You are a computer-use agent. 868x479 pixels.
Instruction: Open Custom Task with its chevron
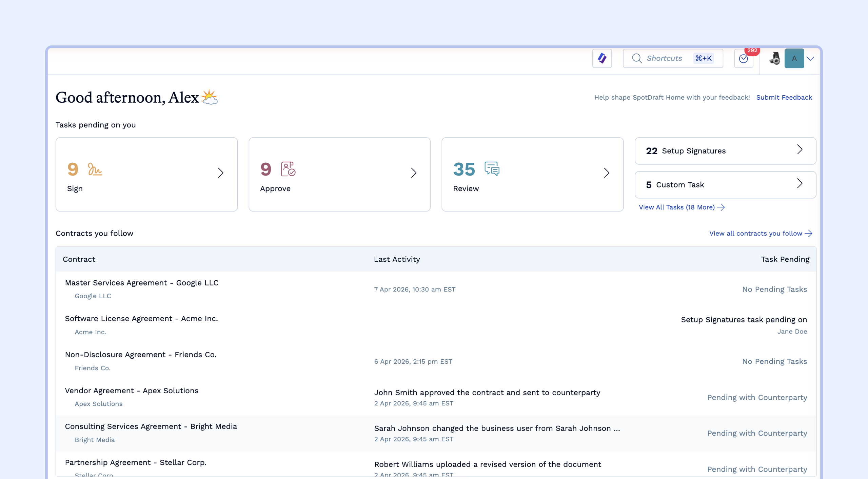point(800,183)
